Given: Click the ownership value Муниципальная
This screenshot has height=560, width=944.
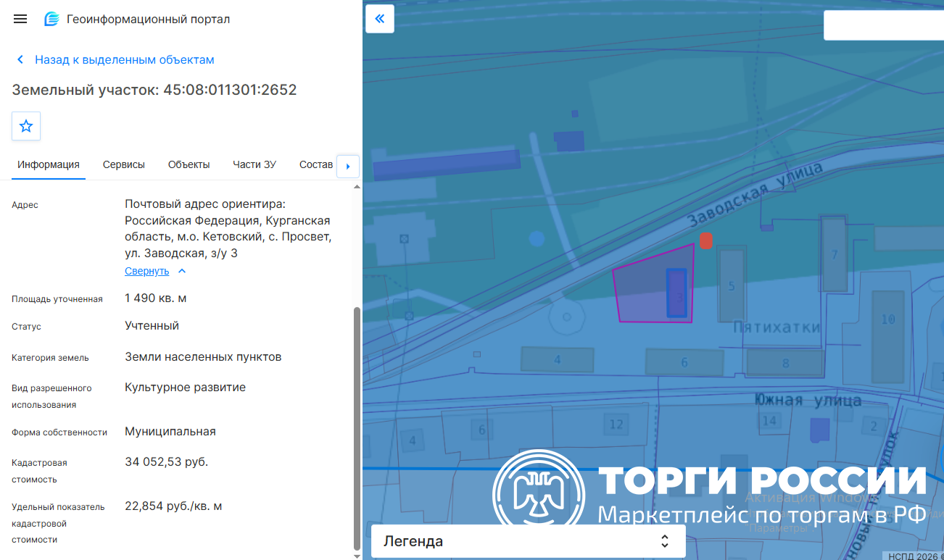Looking at the screenshot, I should pos(170,432).
